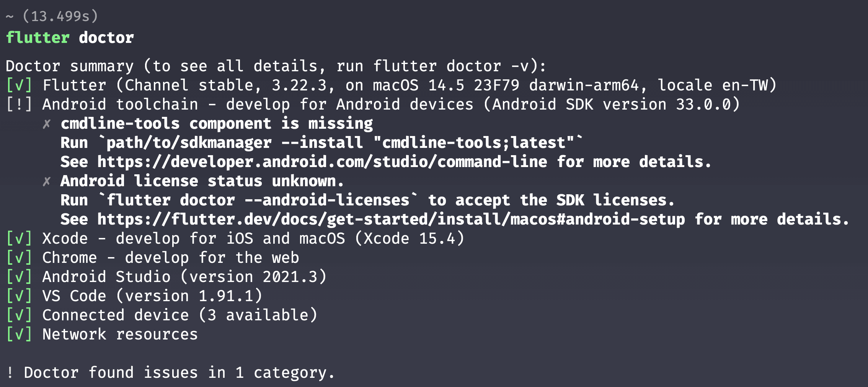The image size is (868, 387).
Task: Click the checkmark beside Connected device
Action: tap(19, 315)
